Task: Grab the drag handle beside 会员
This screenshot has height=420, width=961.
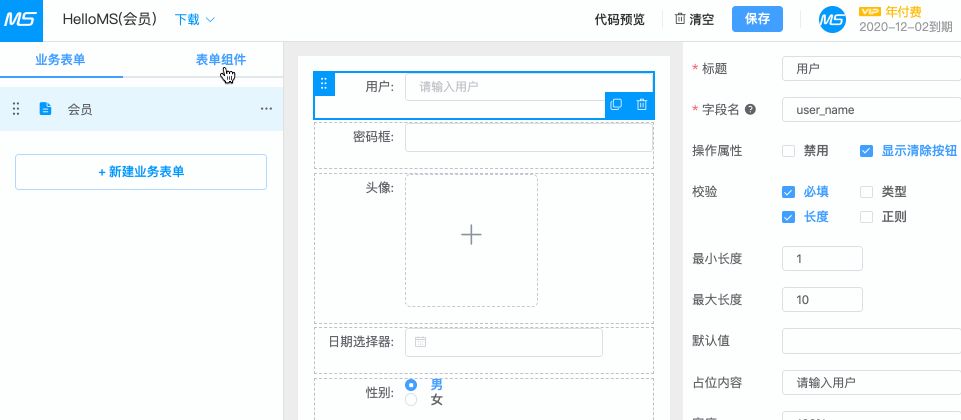Action: [16, 109]
